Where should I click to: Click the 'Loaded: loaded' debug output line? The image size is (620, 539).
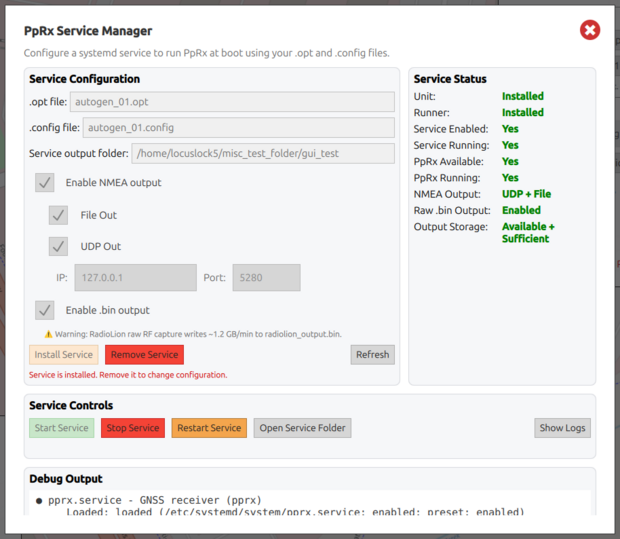(295, 512)
